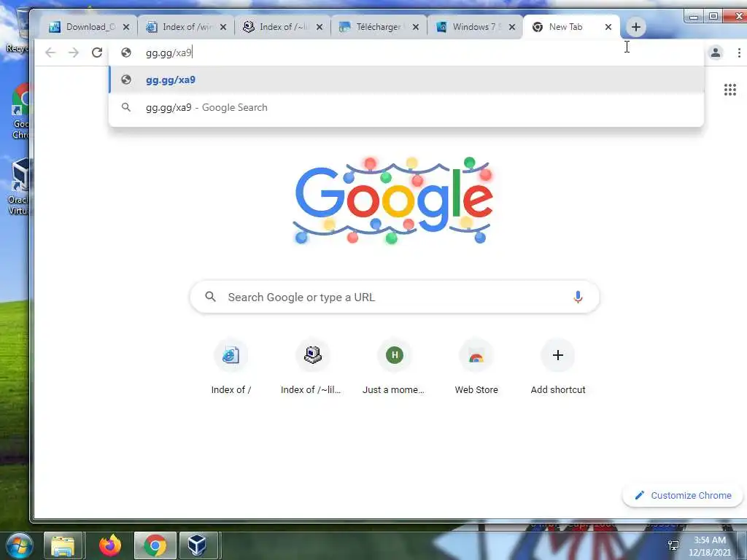The image size is (747, 560).
Task: Open the Oracle VirtualBox desktop shortcut
Action: [x=18, y=187]
